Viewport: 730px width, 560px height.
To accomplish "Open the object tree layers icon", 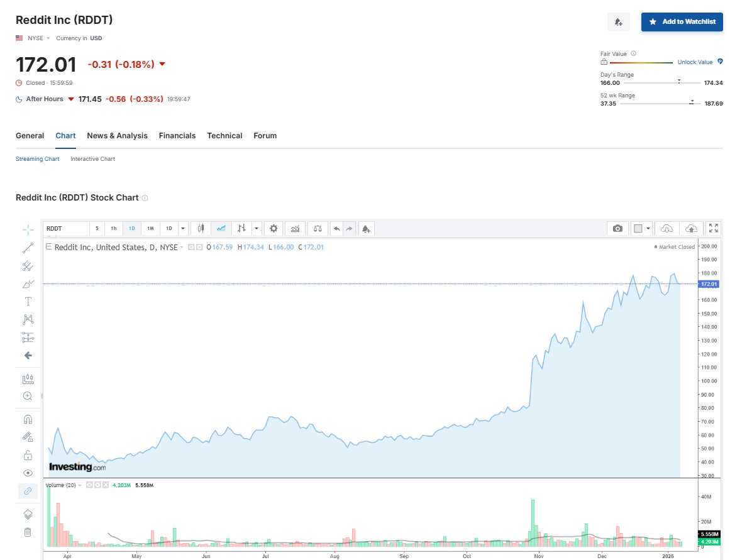I will (x=28, y=514).
